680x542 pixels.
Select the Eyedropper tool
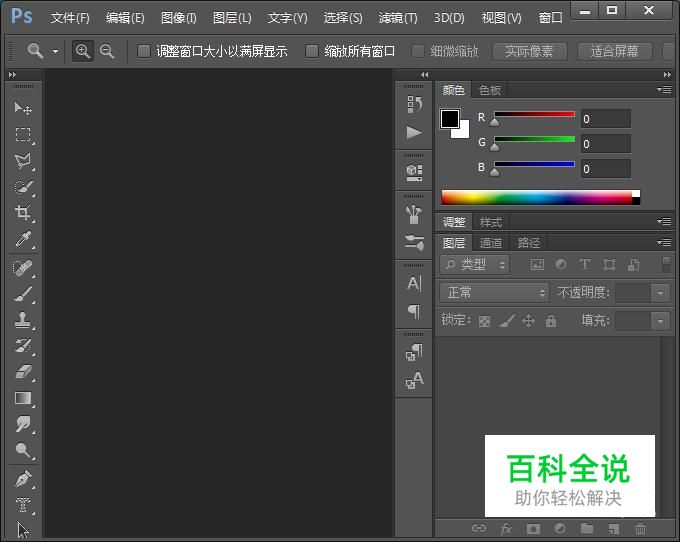22,239
